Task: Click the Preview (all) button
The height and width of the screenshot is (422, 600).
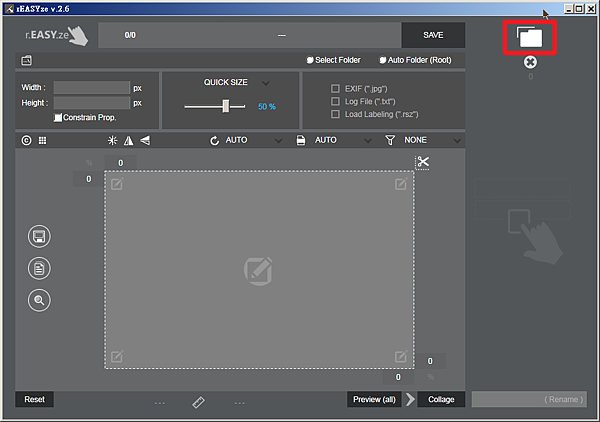Action: [374, 399]
